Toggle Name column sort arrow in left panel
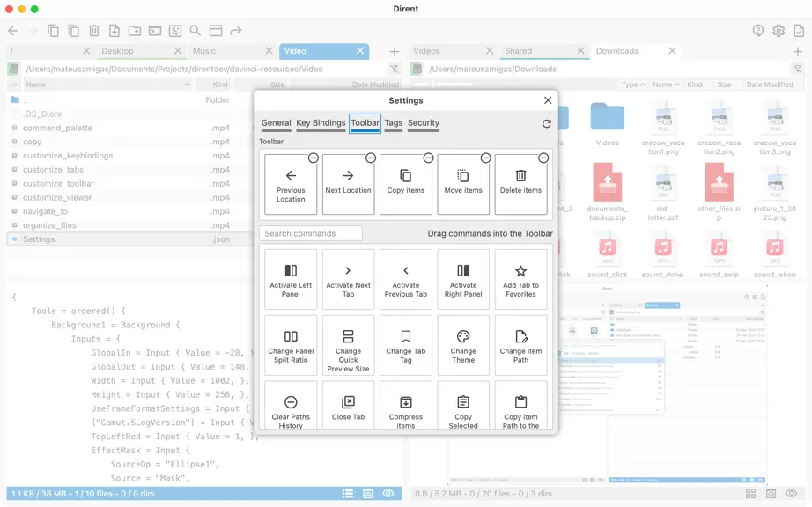812x507 pixels. pos(187,84)
